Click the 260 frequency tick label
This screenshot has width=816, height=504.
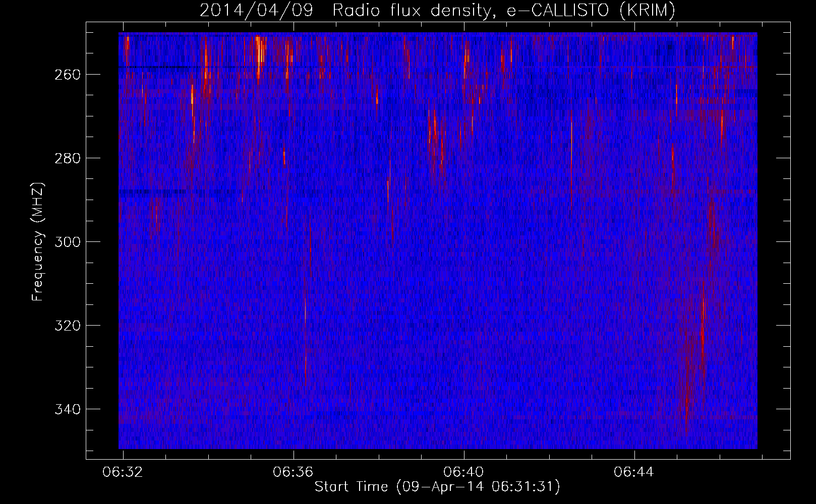pos(67,75)
